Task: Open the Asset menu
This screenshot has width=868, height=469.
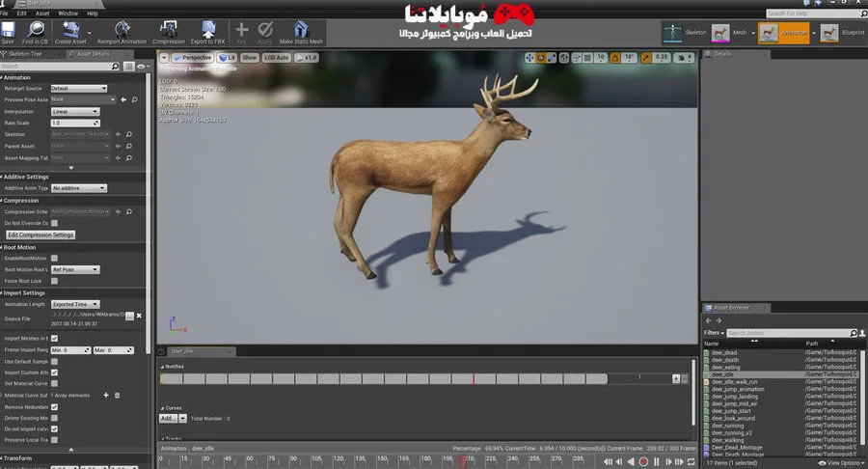Action: point(42,14)
